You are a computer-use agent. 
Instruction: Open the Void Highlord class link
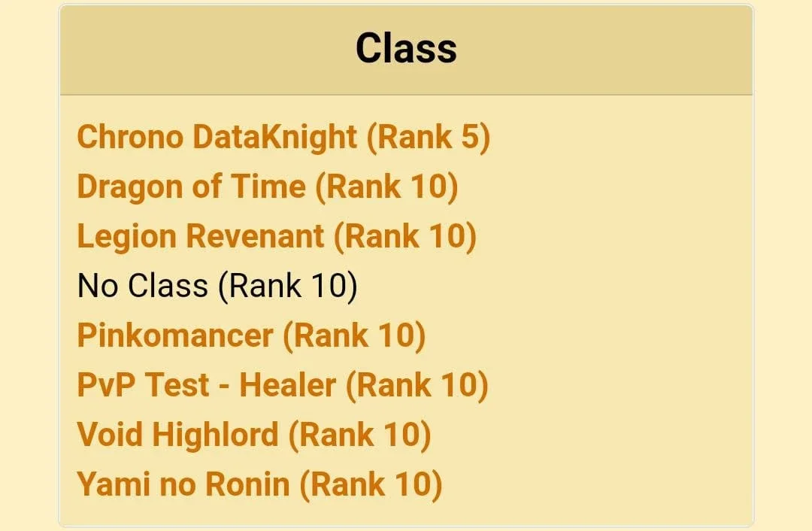pyautogui.click(x=254, y=434)
